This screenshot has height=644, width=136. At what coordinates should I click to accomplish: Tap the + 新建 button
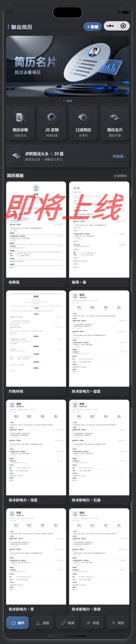93,27
